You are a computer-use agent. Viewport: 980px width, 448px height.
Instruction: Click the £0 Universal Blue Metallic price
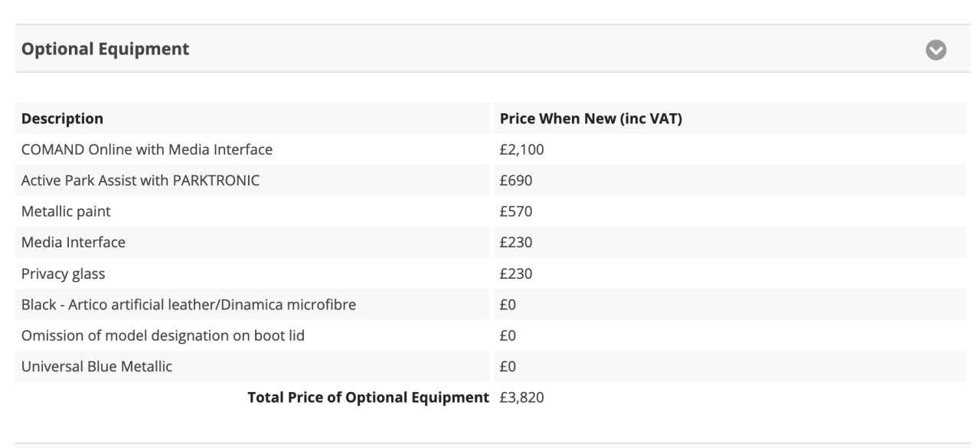click(508, 366)
